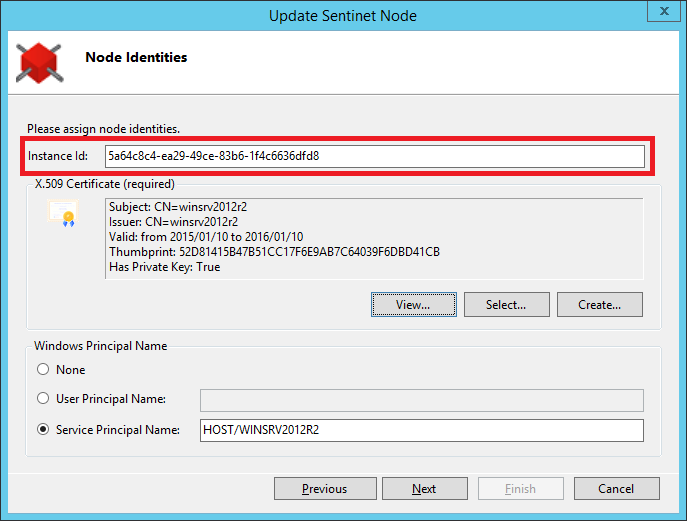Click the Node Identities heading

pyautogui.click(x=136, y=57)
